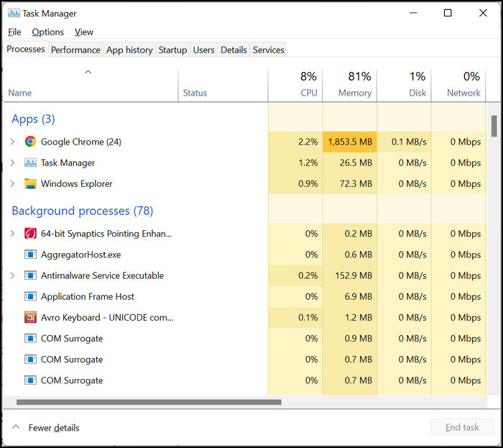Collapse view with Fewer details chevron
Screen dimensions: 503x448
pos(16,427)
